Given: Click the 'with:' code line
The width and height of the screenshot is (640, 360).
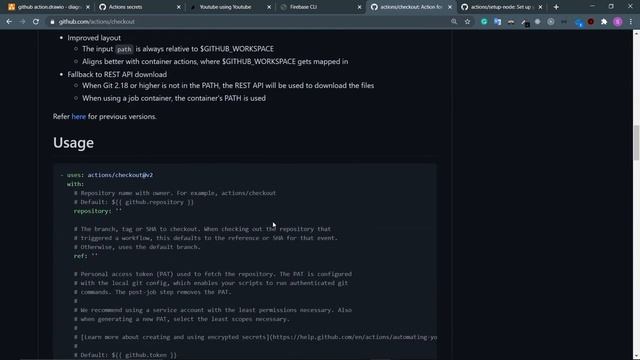Looking at the screenshot, I should pos(76,184).
